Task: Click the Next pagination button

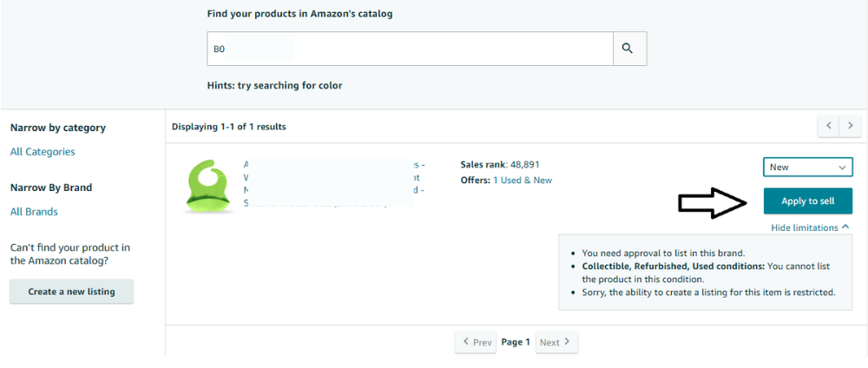Action: [556, 342]
